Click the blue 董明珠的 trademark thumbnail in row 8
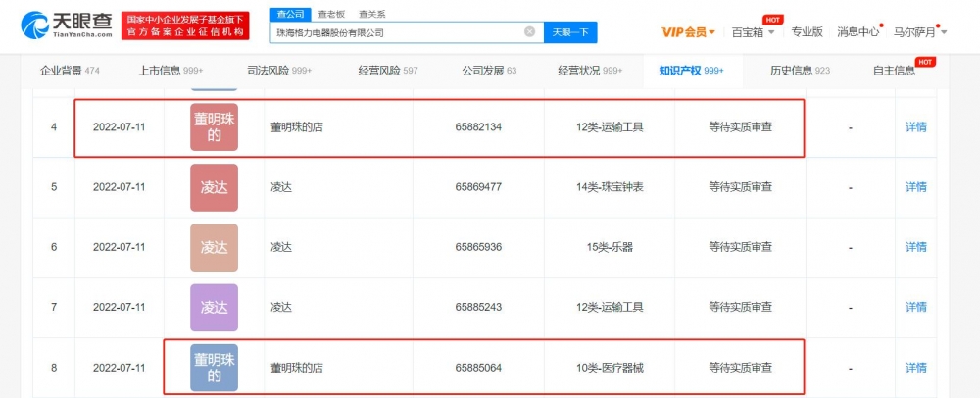 point(214,368)
